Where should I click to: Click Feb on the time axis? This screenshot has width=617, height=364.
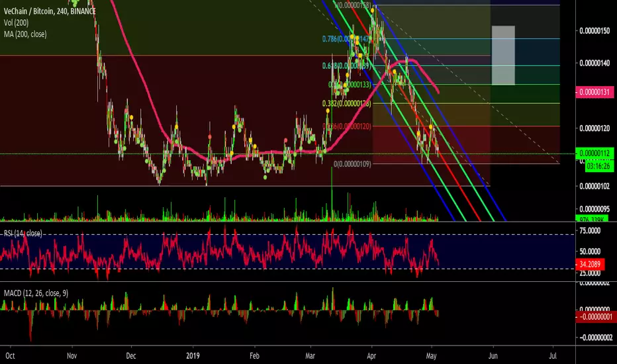[254, 356]
